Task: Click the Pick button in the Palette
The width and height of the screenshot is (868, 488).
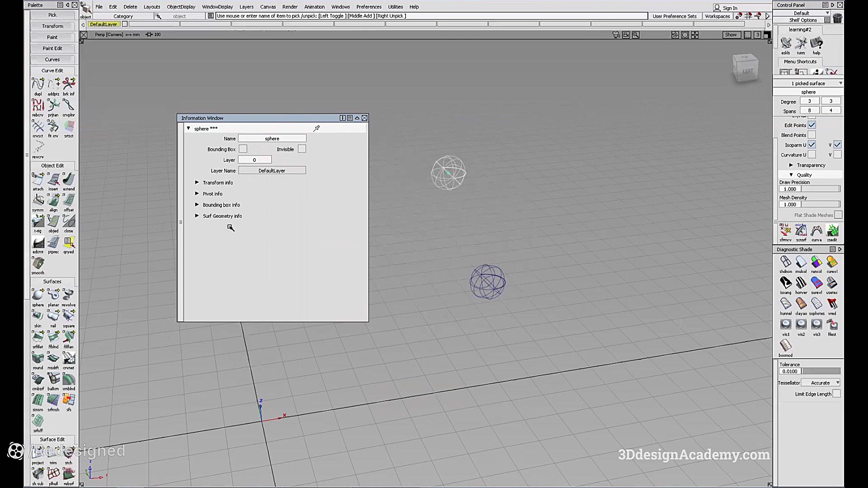Action: [x=52, y=14]
